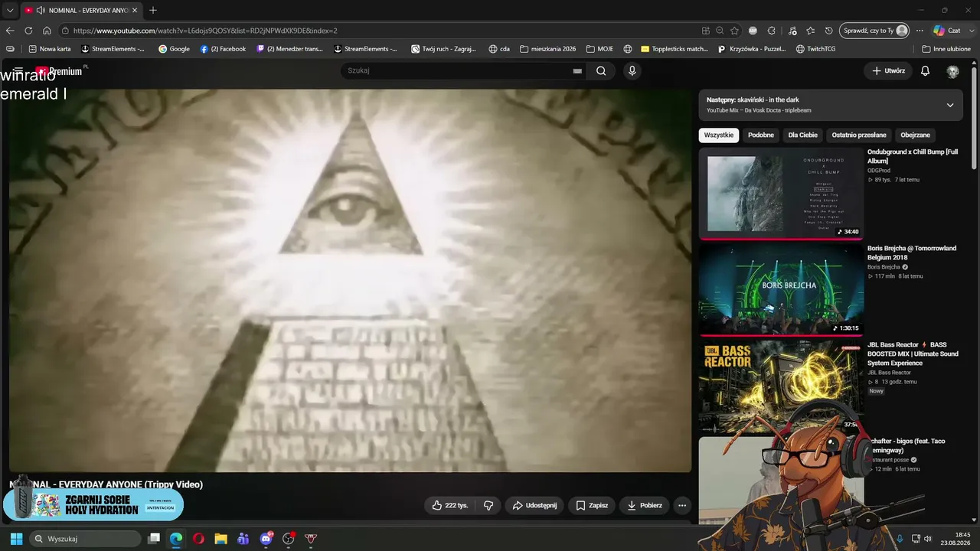The width and height of the screenshot is (980, 551).
Task: Open the on-screen keyboard icon in search
Action: point(577,71)
